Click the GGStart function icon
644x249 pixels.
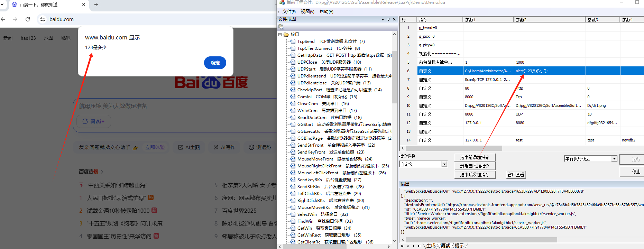click(293, 124)
